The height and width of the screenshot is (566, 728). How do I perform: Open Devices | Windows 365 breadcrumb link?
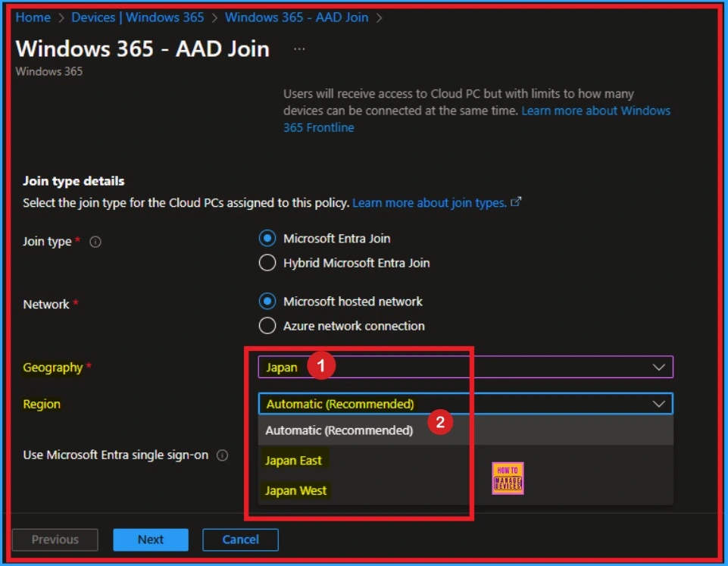137,17
